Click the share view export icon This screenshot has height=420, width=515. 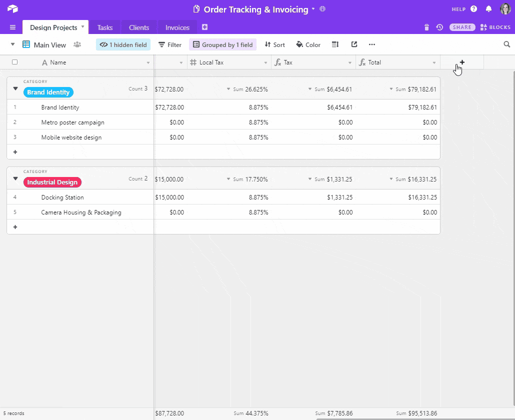point(354,44)
